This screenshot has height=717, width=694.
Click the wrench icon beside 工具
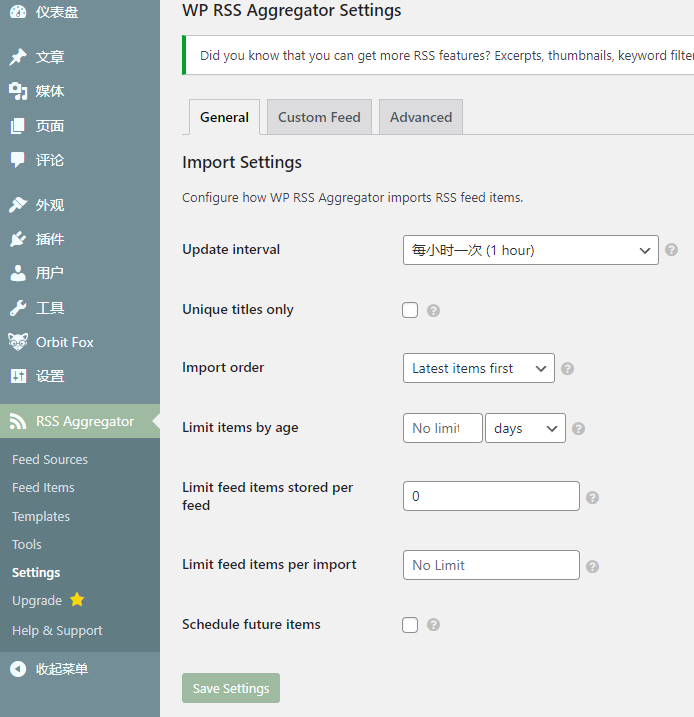click(18, 308)
